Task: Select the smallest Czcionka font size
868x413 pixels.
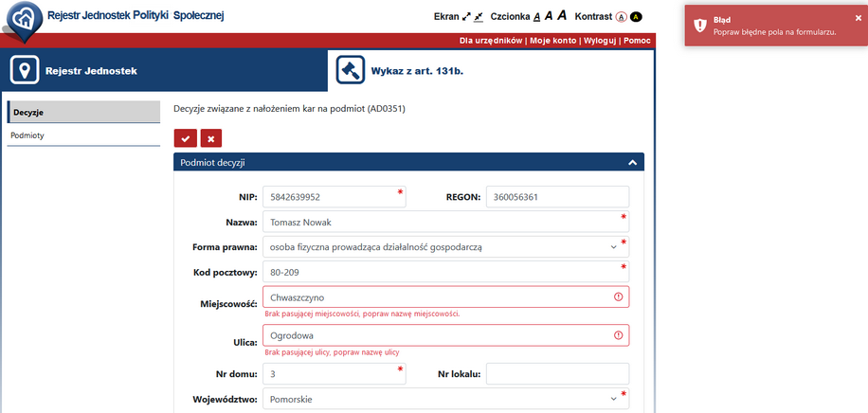Action: pos(536,17)
